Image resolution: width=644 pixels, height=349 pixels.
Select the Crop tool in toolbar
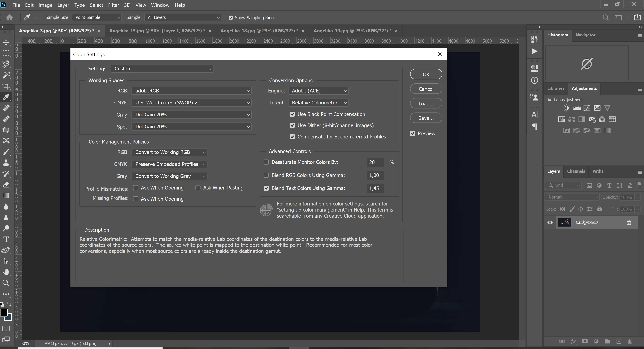[x=6, y=86]
